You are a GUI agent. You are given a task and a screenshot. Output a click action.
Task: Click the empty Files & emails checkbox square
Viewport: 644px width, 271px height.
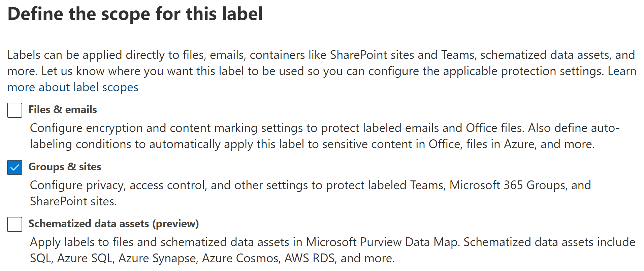[14, 110]
